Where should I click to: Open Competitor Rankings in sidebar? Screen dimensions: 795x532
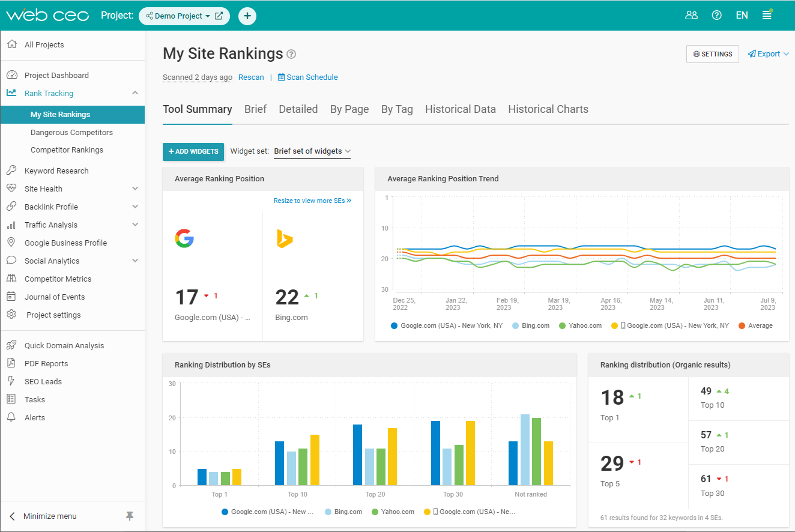pyautogui.click(x=67, y=150)
